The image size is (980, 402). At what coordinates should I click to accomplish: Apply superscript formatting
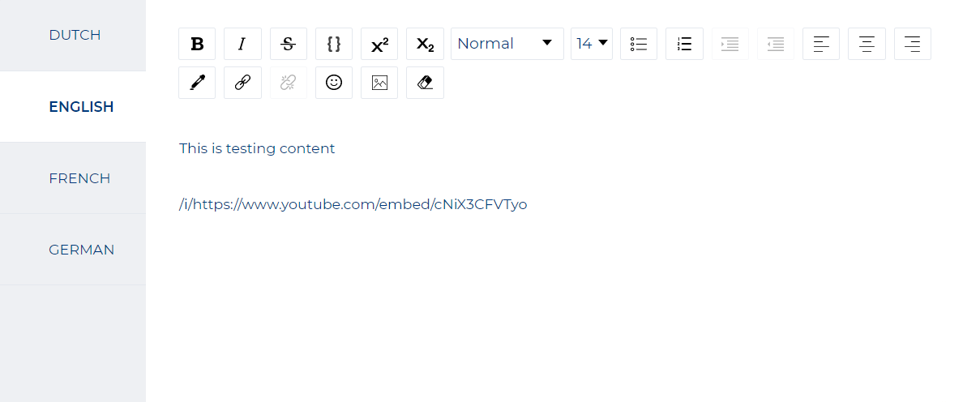379,44
